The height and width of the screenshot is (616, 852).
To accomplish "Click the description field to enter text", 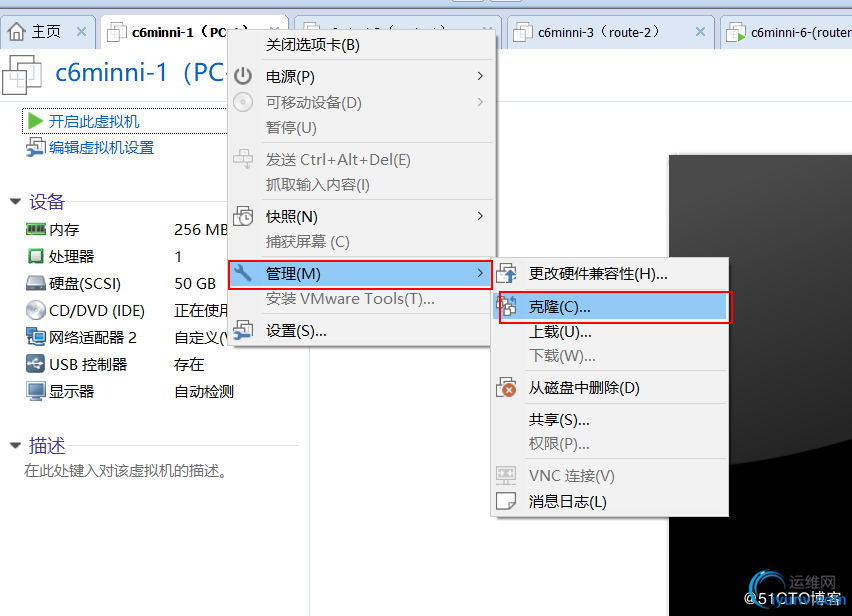I will (126, 470).
